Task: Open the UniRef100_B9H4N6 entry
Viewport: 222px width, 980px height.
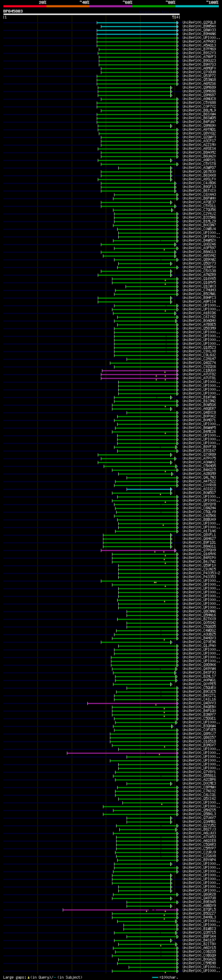Action: (199, 34)
